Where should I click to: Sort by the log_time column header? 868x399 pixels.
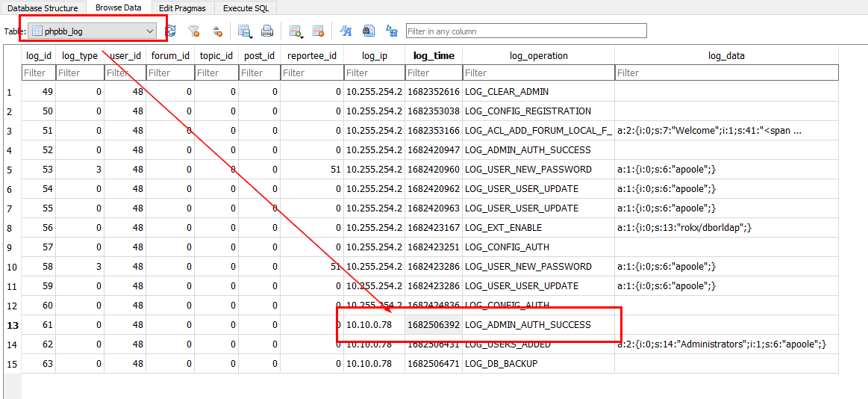434,55
